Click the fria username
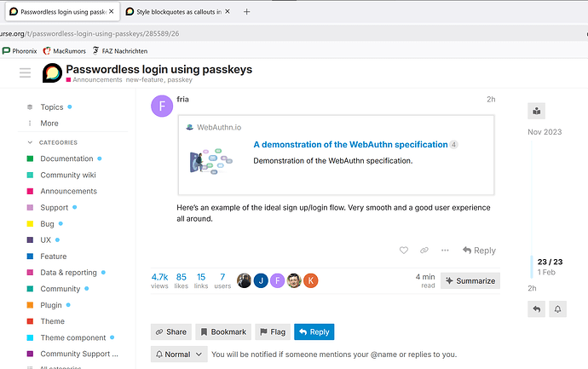 click(x=182, y=100)
